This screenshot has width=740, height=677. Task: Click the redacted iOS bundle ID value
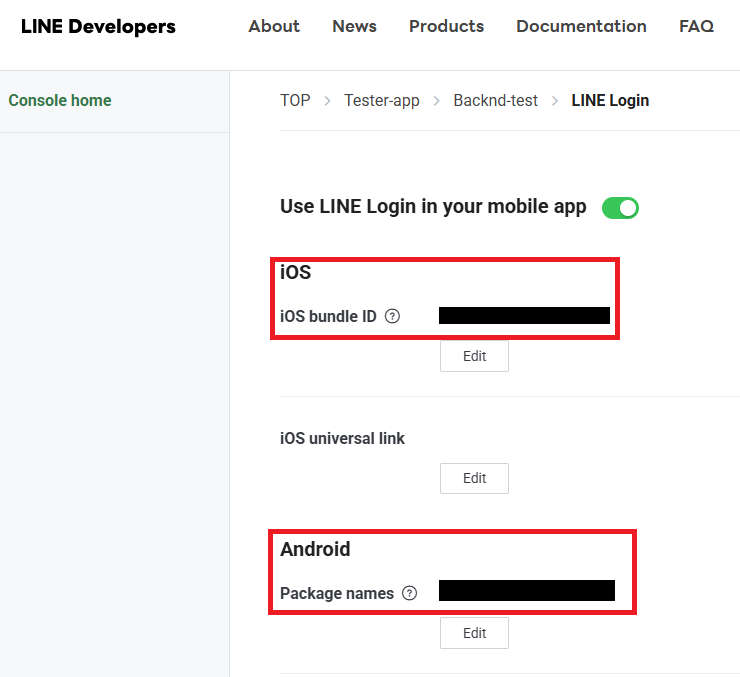[524, 316]
